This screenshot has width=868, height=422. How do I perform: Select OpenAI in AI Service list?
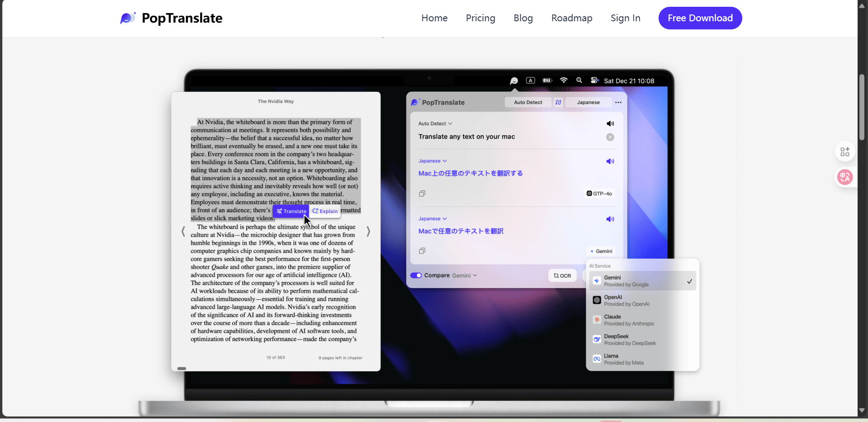[642, 300]
